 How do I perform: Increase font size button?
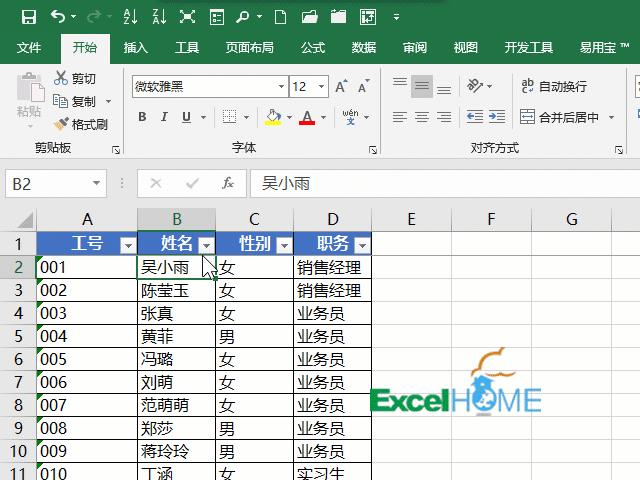(341, 86)
